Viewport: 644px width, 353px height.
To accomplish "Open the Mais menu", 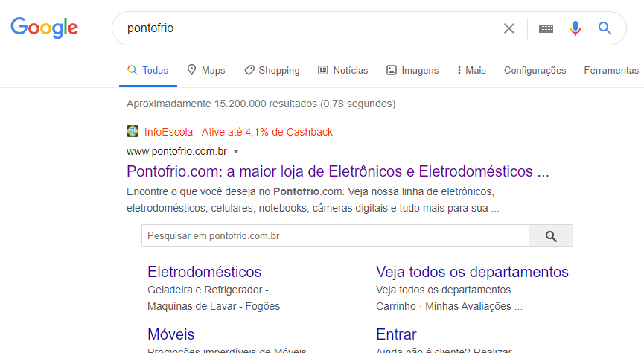I will tap(471, 70).
